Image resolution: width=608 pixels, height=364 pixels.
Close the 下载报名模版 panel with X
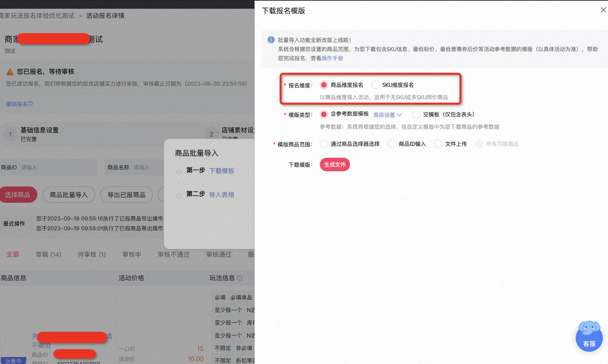603,10
